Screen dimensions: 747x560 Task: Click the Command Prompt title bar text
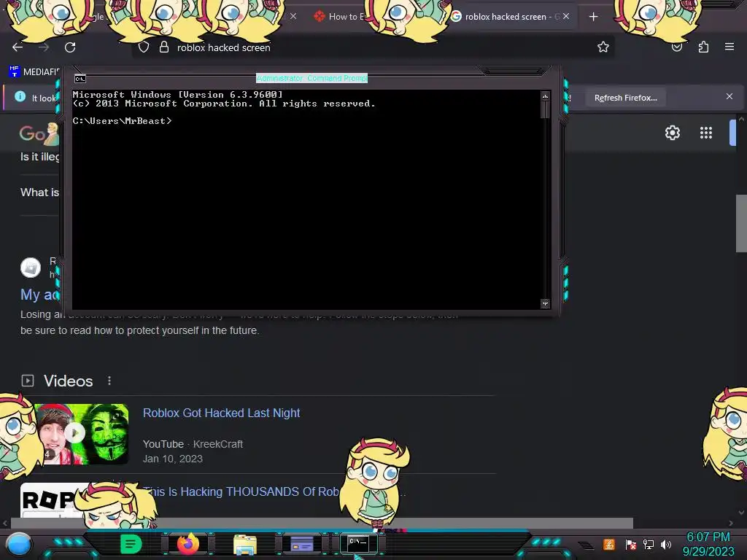[x=311, y=78]
